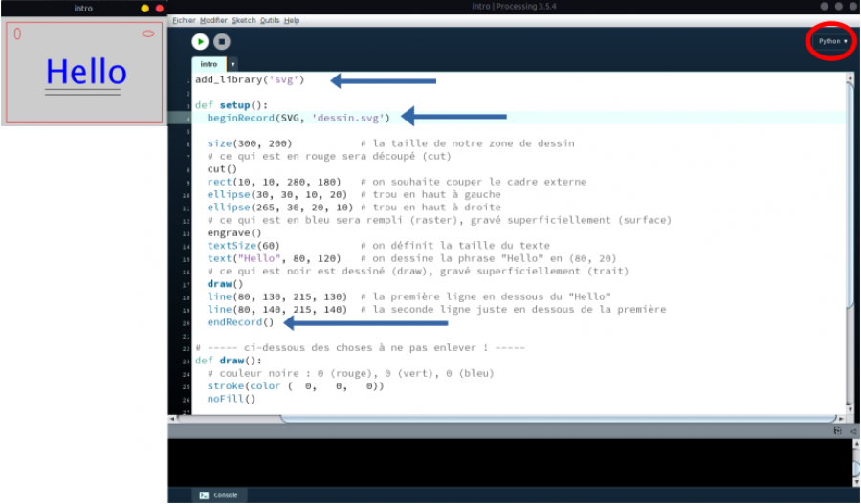Stop the running sketch
861x504 pixels.
pyautogui.click(x=222, y=42)
